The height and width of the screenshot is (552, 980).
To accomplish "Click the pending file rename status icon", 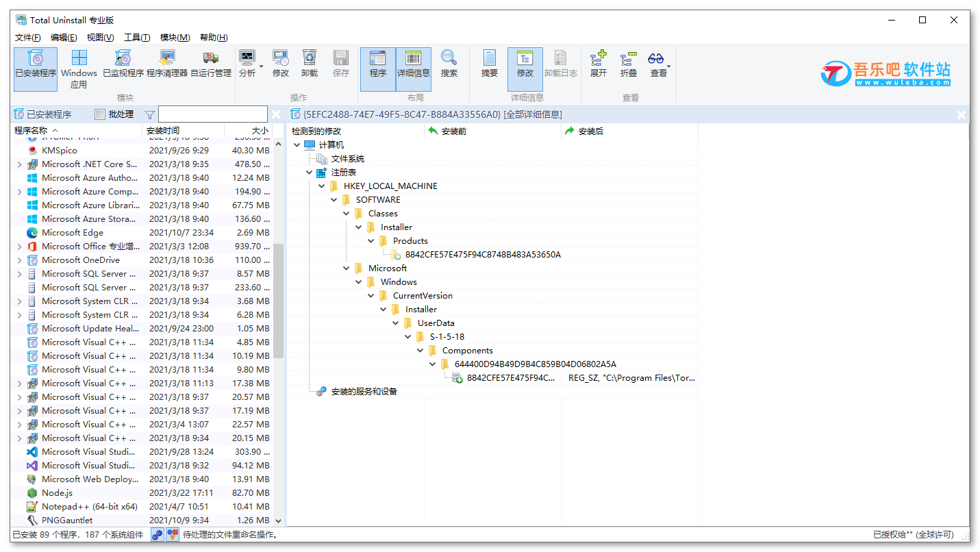I will coord(173,534).
